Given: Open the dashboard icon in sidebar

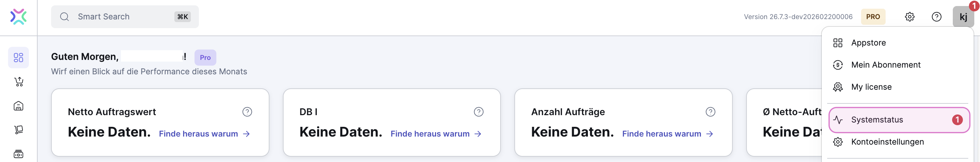Looking at the screenshot, I should pos(18,57).
